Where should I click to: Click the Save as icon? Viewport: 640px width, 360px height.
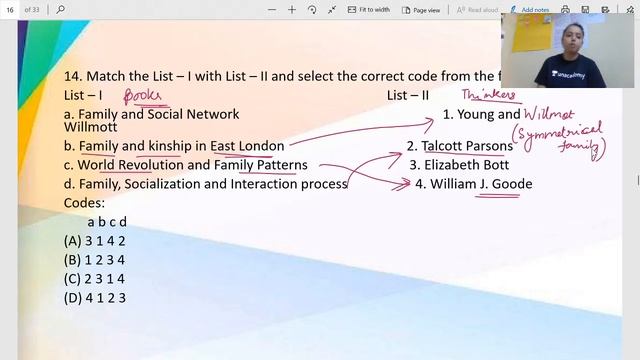605,9
